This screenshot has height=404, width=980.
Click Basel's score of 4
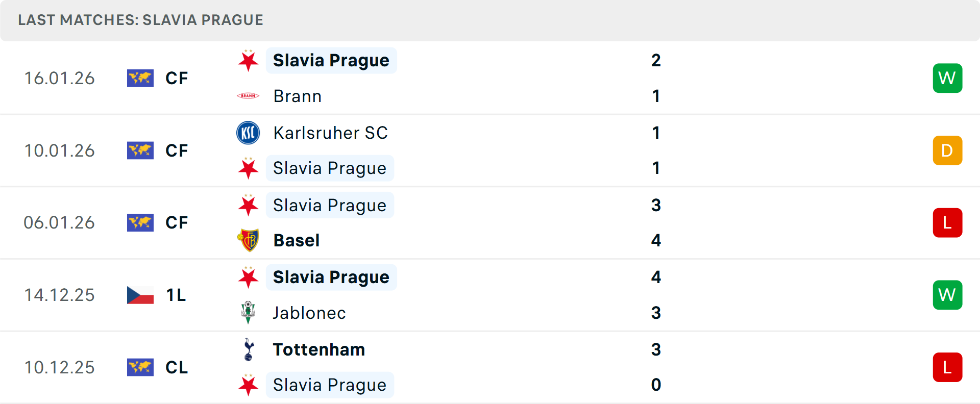(x=656, y=240)
